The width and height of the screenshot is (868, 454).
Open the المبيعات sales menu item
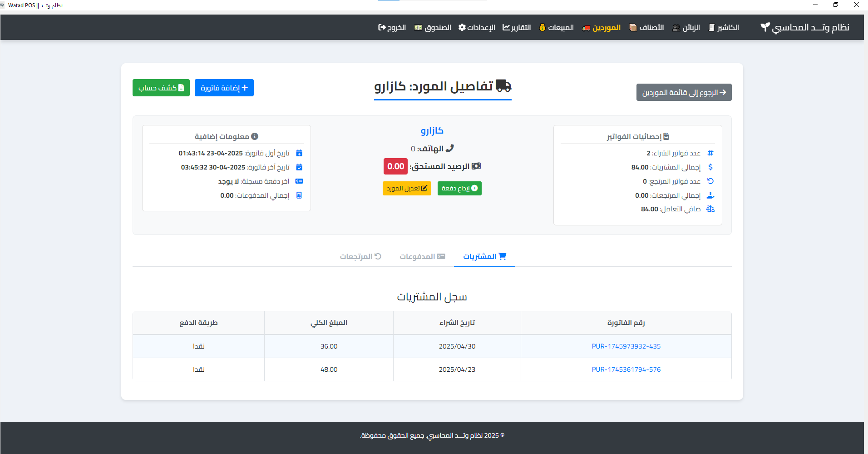pos(557,28)
